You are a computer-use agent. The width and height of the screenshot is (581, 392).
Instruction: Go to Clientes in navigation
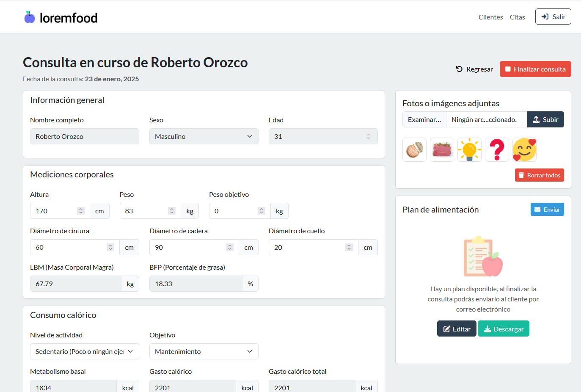click(x=490, y=17)
